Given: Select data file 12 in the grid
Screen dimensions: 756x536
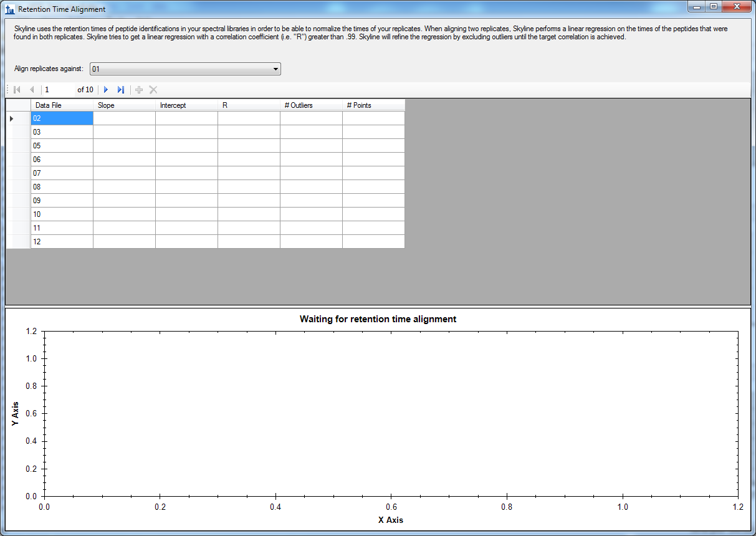Looking at the screenshot, I should click(x=62, y=242).
